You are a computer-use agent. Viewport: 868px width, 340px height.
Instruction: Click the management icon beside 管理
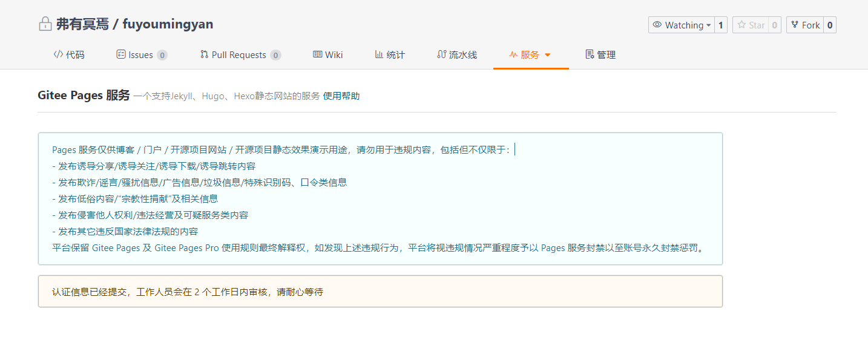pyautogui.click(x=590, y=54)
